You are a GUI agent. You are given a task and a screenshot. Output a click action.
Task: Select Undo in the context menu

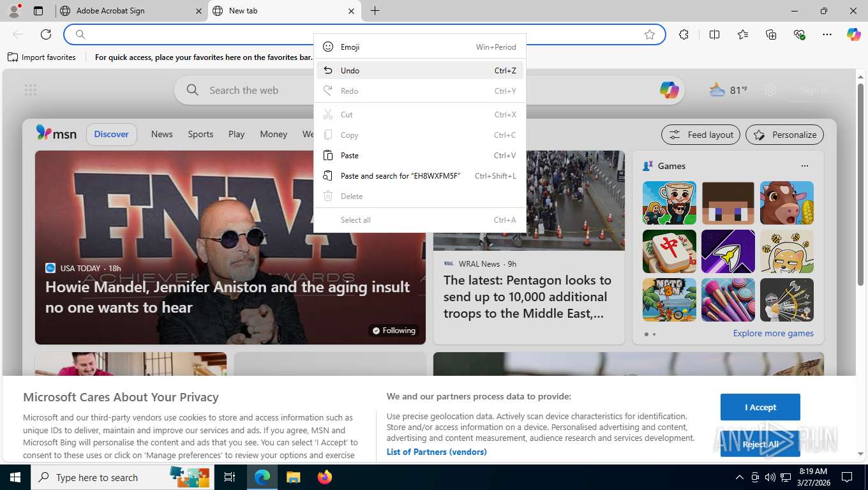coord(420,70)
